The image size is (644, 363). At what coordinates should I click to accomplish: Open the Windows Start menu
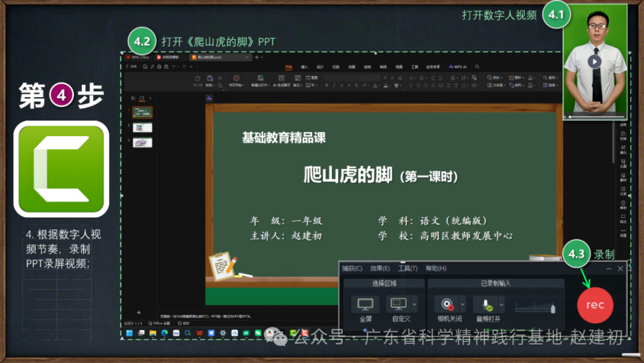[129, 333]
